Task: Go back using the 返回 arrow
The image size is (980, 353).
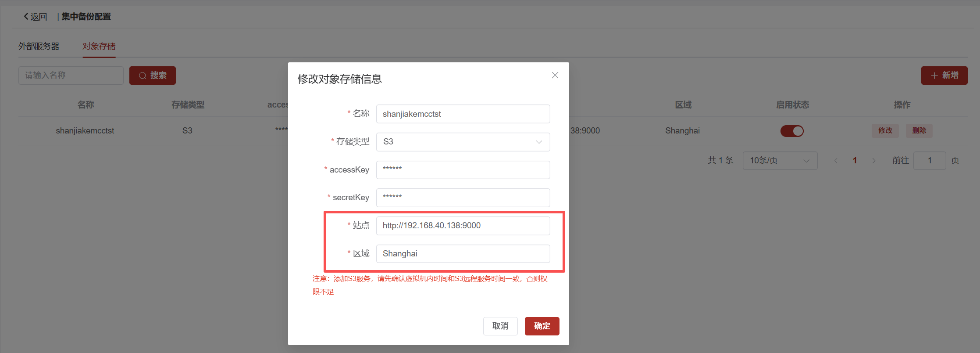Action: (x=35, y=17)
